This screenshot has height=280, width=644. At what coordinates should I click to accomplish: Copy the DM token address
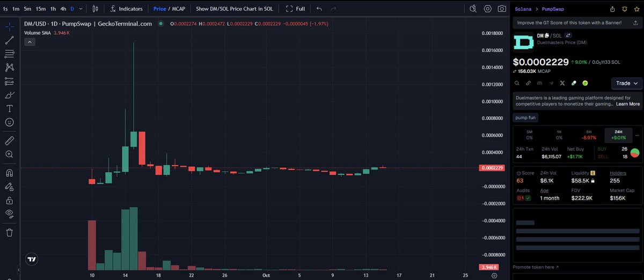point(548,35)
